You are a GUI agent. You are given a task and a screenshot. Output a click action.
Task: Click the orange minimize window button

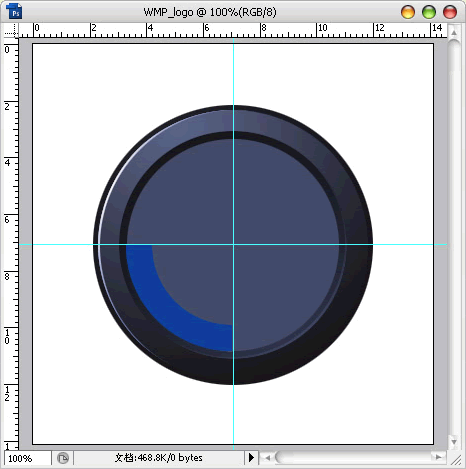(x=408, y=12)
